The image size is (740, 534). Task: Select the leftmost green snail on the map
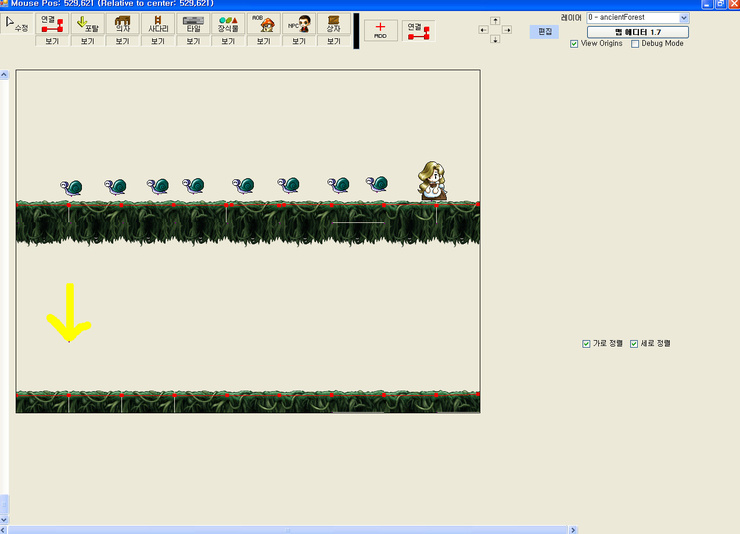pos(71,187)
